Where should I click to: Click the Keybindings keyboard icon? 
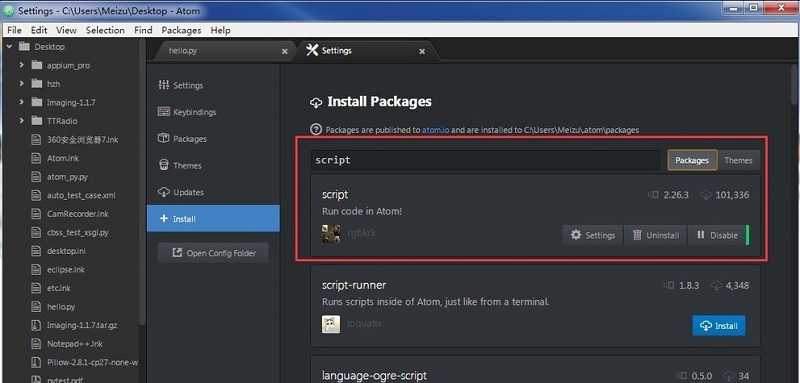(164, 111)
